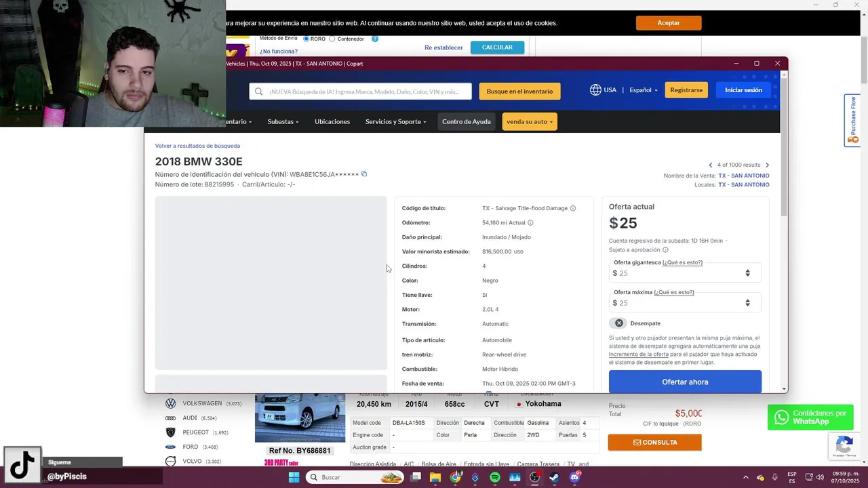Open Windows Start menu
Image resolution: width=868 pixels, height=488 pixels.
click(x=294, y=477)
